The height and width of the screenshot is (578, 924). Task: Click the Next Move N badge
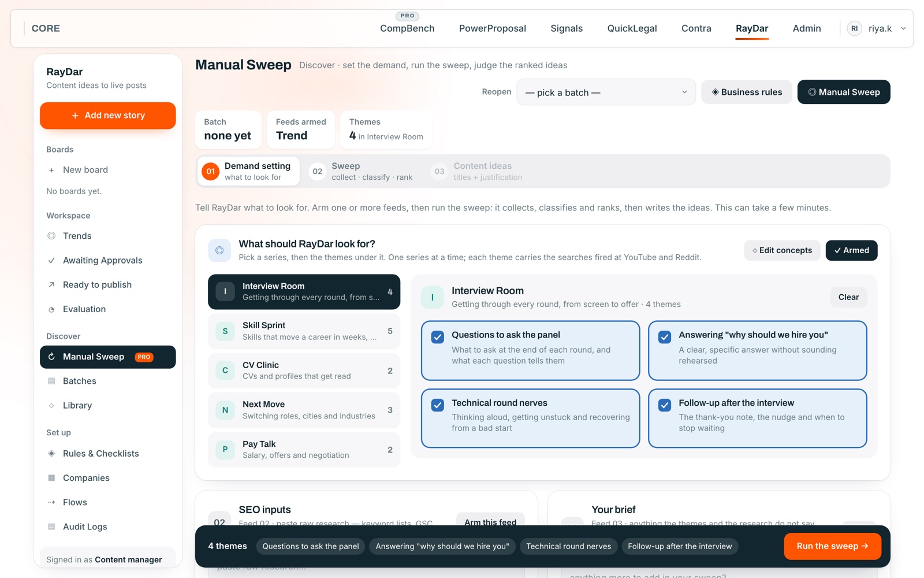click(x=225, y=410)
